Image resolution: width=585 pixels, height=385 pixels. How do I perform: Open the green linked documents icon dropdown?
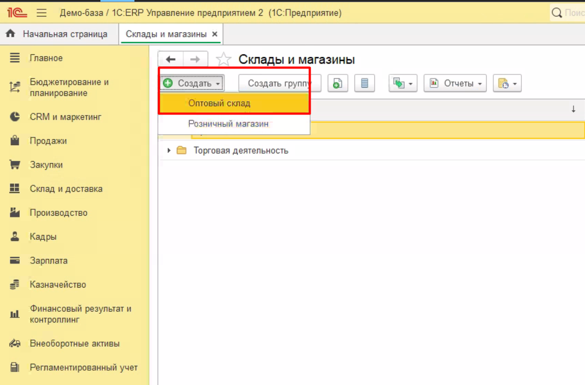[x=403, y=83]
